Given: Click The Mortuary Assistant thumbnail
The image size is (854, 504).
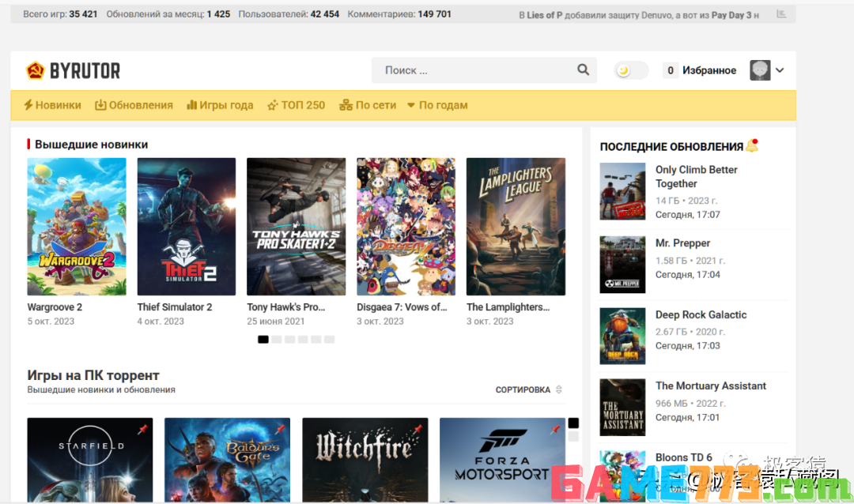Looking at the screenshot, I should (x=622, y=407).
